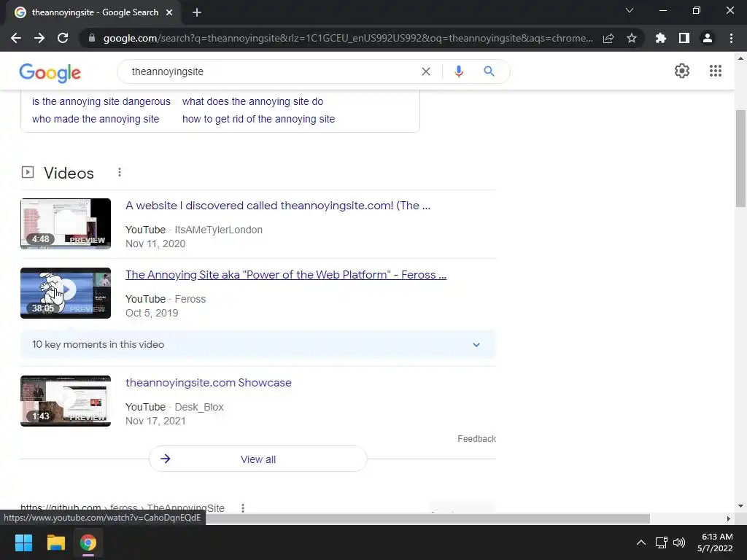Click View all videos button
Screen dimensions: 747x560
pyautogui.click(x=258, y=459)
